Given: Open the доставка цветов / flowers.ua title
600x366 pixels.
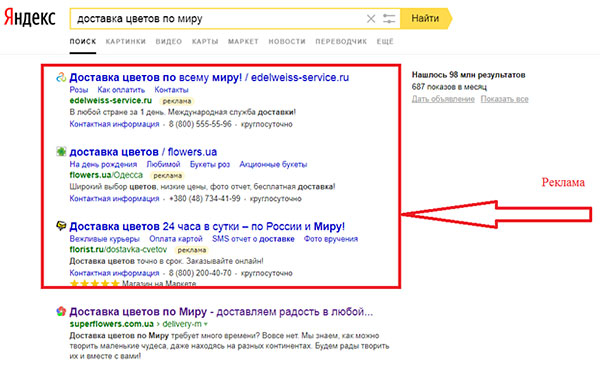Looking at the screenshot, I should (143, 152).
